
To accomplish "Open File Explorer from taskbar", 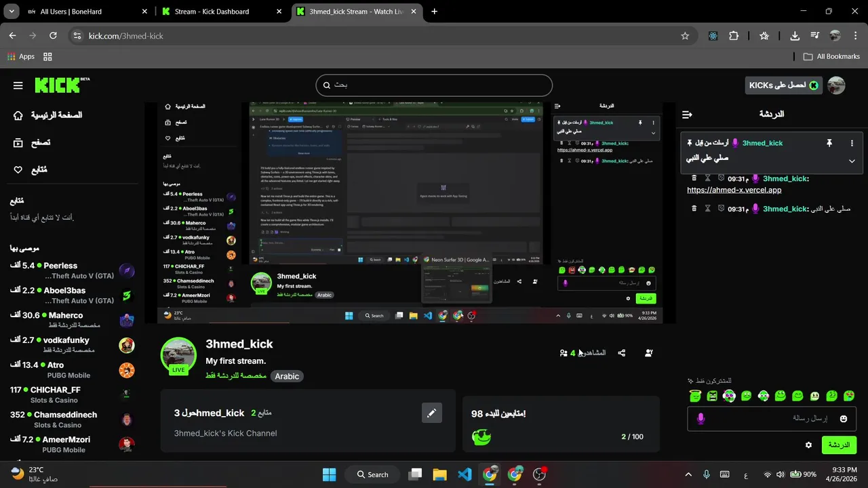I will tap(439, 474).
